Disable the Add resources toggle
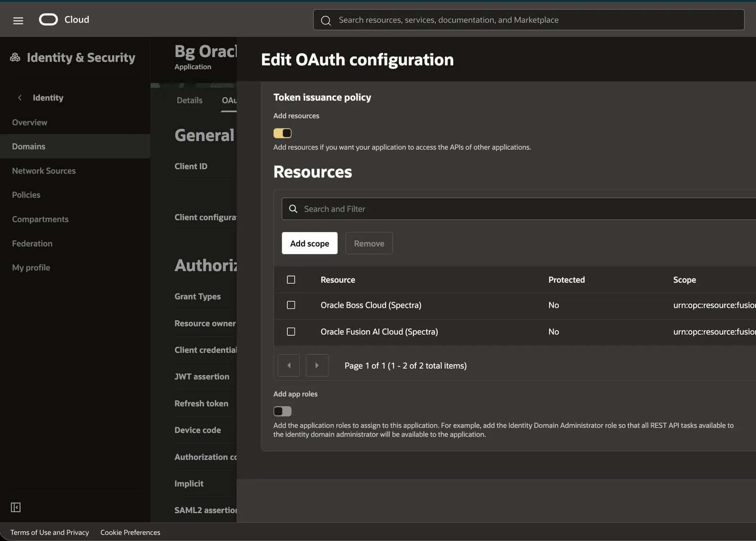This screenshot has height=541, width=756. (283, 133)
